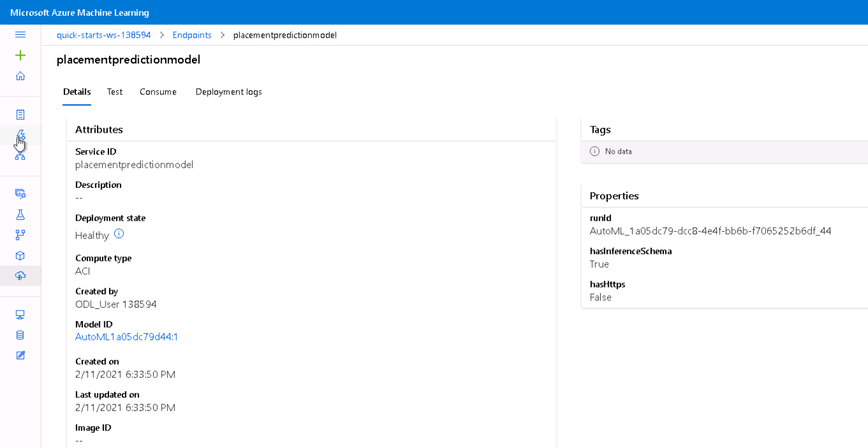The image size is (868, 448).
Task: Click the Image ID label
Action: coord(93,428)
